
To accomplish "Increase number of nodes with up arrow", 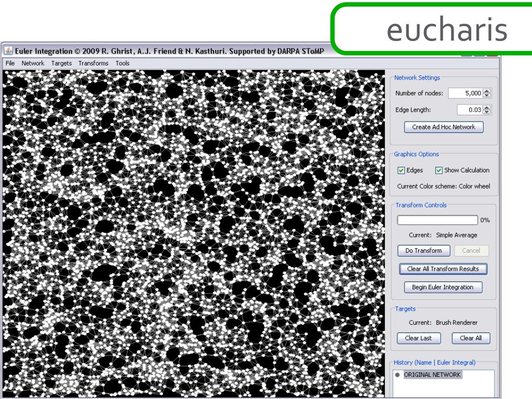I will [487, 91].
